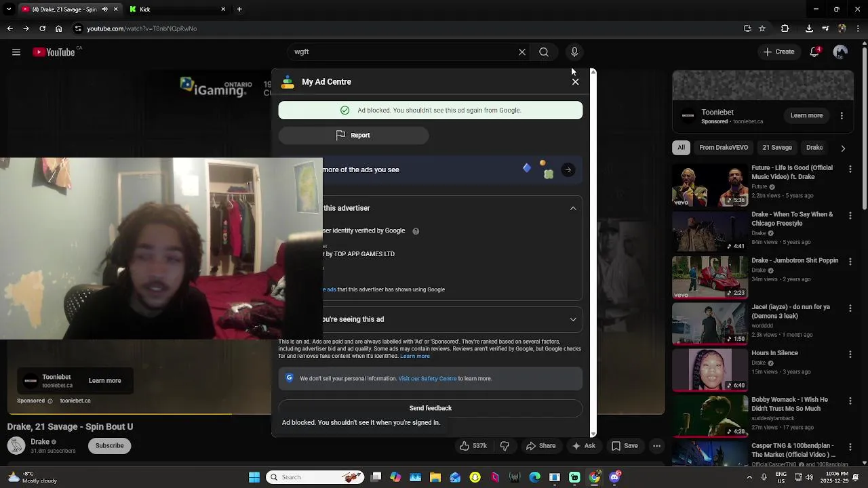Viewport: 868px width, 488px height.
Task: Open options for Bobby Womack video
Action: tap(850, 401)
